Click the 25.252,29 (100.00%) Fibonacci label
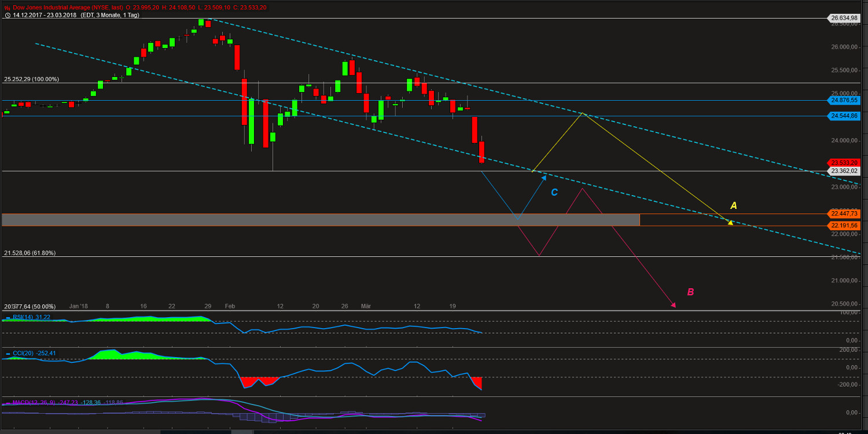This screenshot has height=434, width=868. click(x=32, y=78)
